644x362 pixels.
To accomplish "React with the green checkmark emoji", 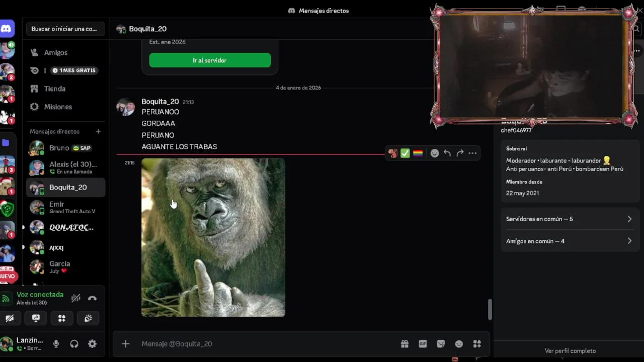I will click(x=405, y=153).
